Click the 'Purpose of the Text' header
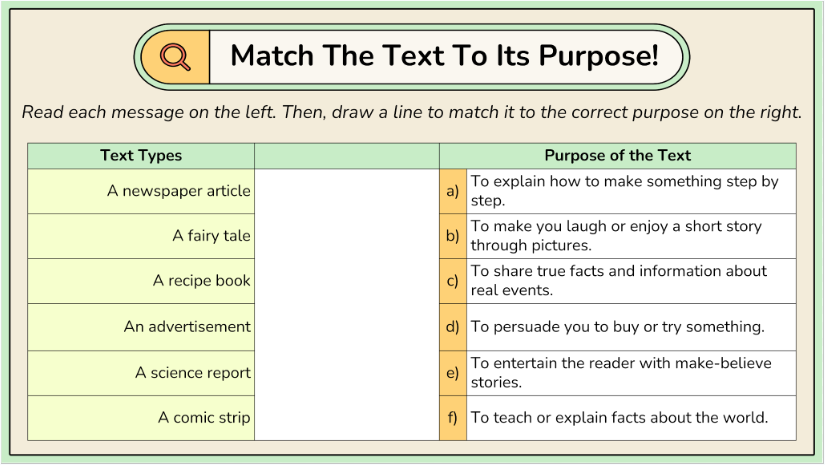Screen dimensions: 825x465 617,156
